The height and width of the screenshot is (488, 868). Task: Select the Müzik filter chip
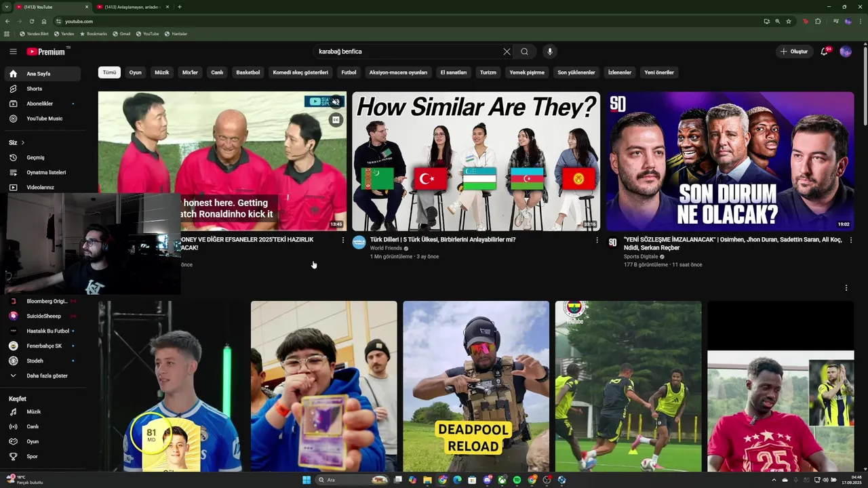[x=162, y=73]
